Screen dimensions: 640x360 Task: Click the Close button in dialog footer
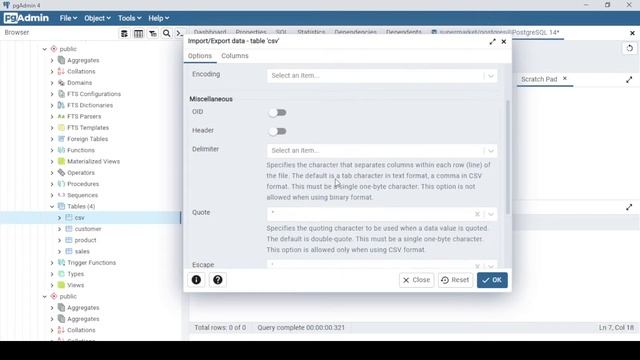pyautogui.click(x=416, y=280)
